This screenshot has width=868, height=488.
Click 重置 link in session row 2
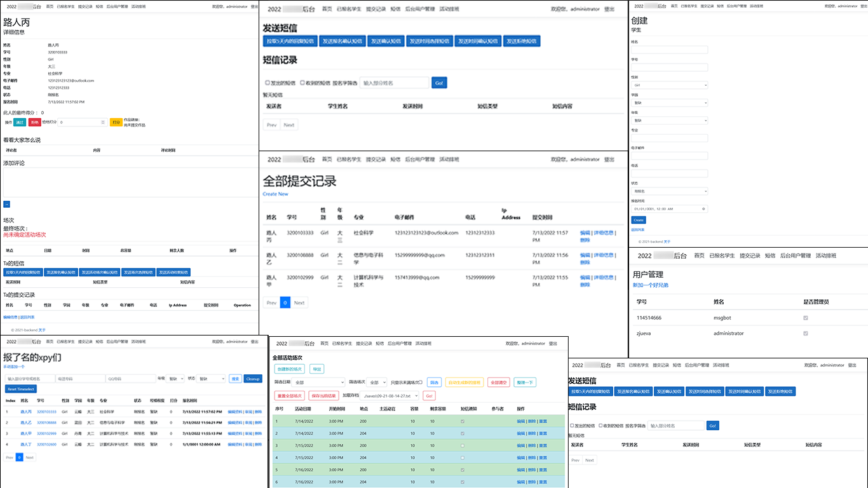543,433
